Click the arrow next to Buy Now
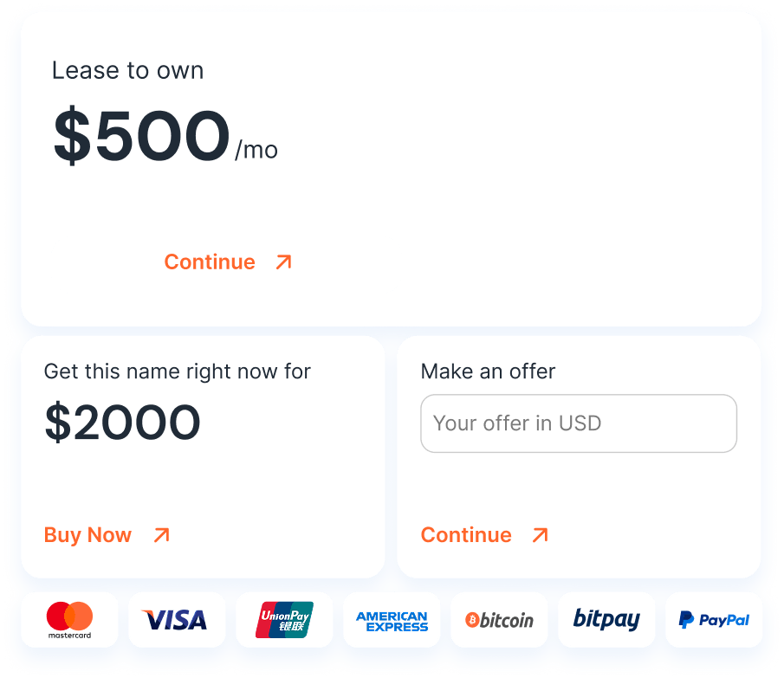Image resolution: width=784 pixels, height=678 pixels. pos(160,535)
